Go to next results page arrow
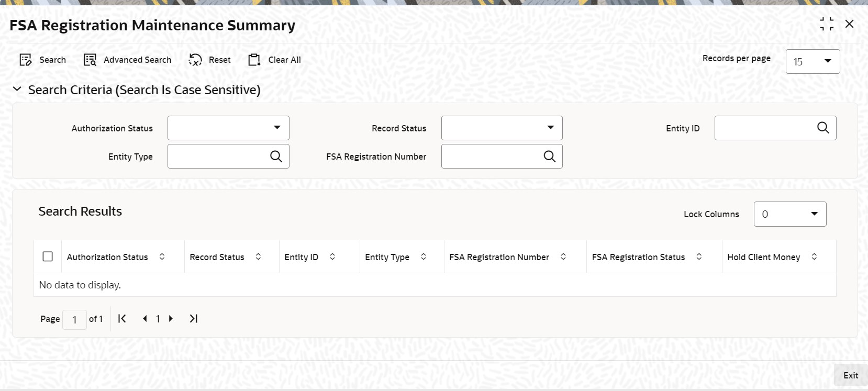868x391 pixels. 171,318
